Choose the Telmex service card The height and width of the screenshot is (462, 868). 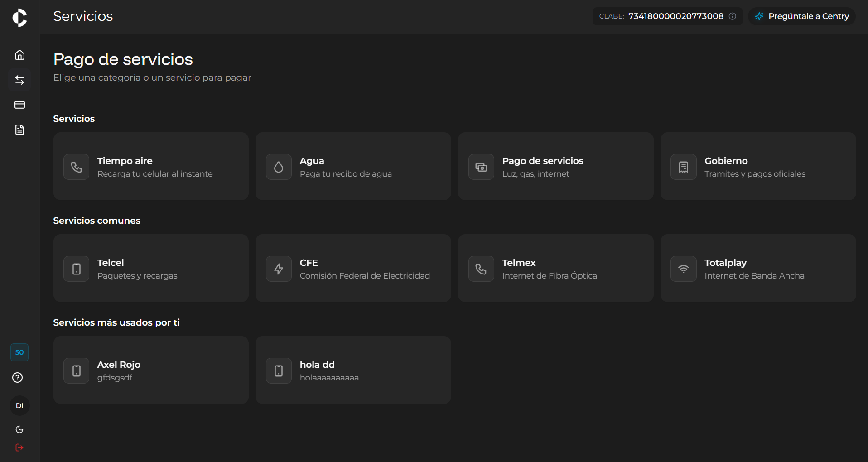(556, 268)
